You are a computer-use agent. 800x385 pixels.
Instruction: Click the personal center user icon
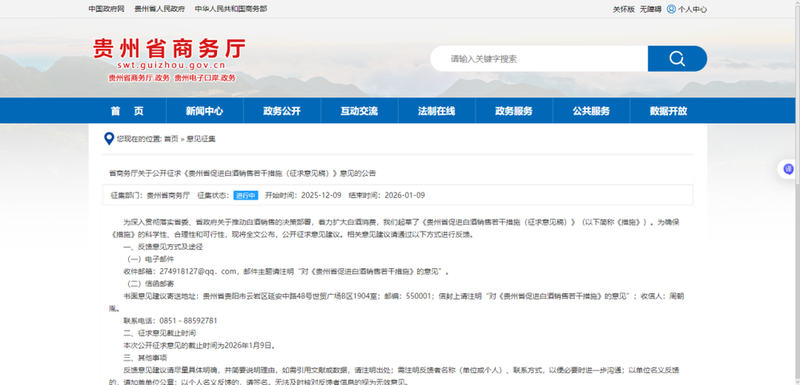pos(671,9)
